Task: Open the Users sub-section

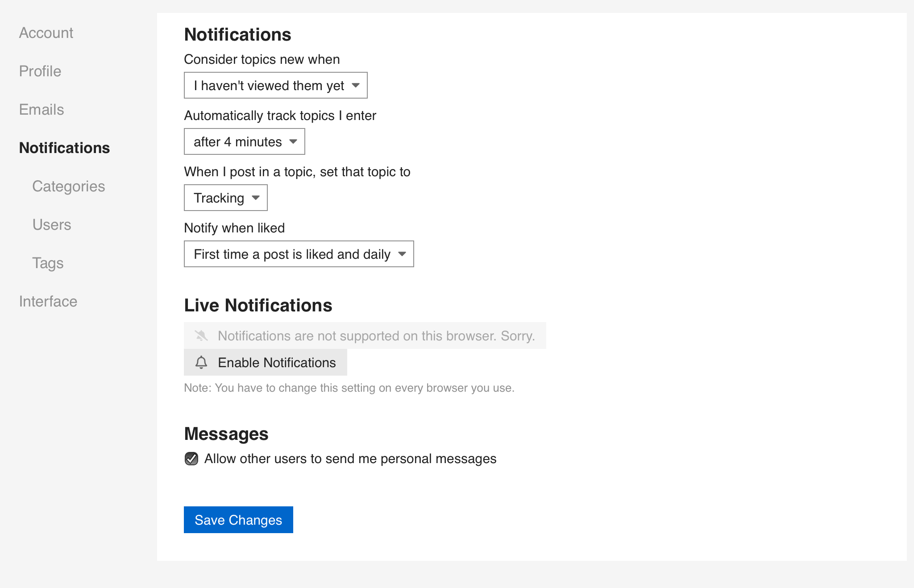Action: (x=52, y=224)
